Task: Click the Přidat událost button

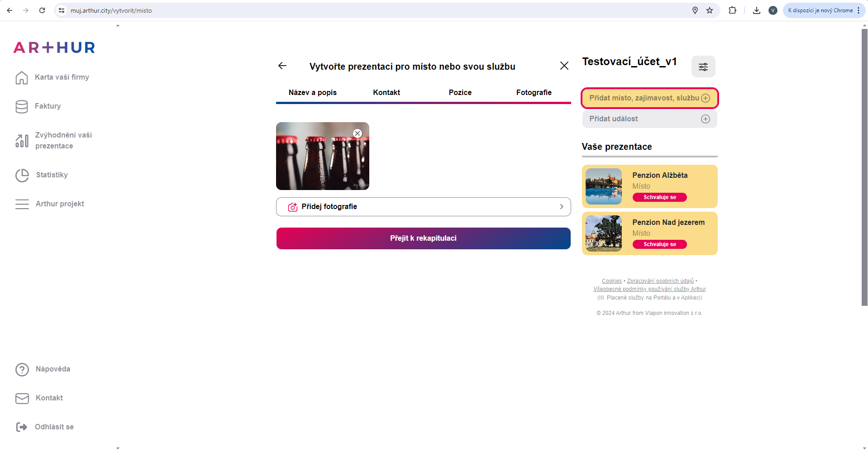Action: (x=649, y=119)
